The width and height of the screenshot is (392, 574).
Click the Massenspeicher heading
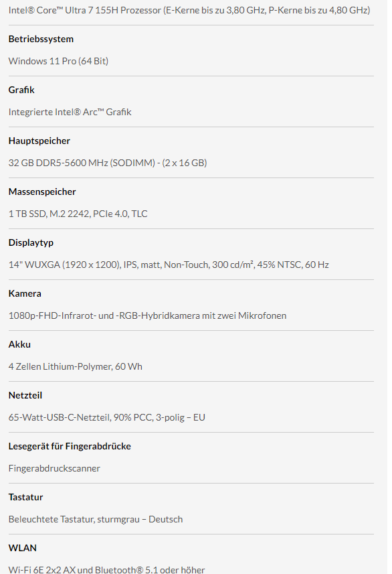tap(42, 192)
